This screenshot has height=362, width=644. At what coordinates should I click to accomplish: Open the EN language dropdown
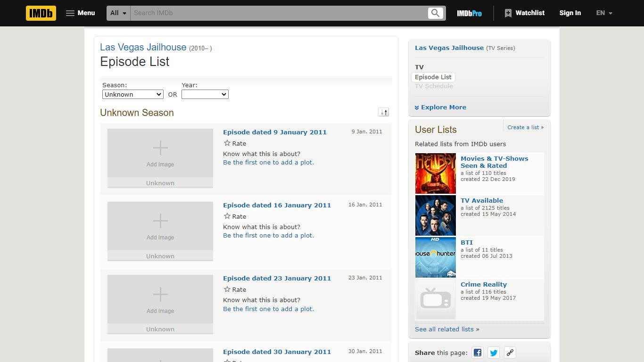pyautogui.click(x=604, y=13)
